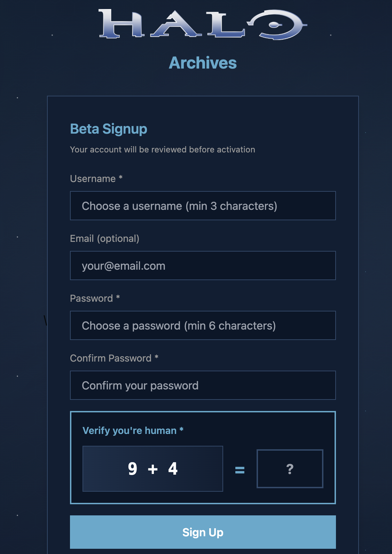Image resolution: width=392 pixels, height=554 pixels.
Task: Click the Confirm Password input field
Action: 203,385
